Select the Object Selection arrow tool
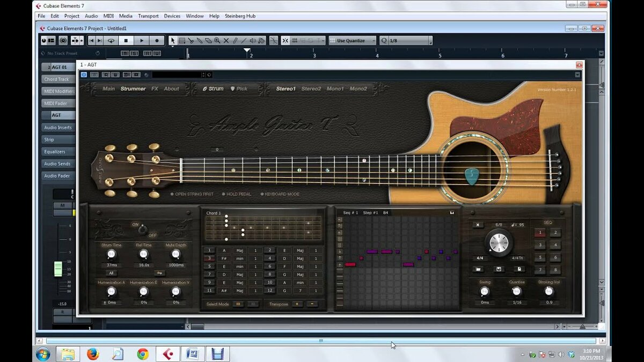644x362 pixels. tap(173, 40)
